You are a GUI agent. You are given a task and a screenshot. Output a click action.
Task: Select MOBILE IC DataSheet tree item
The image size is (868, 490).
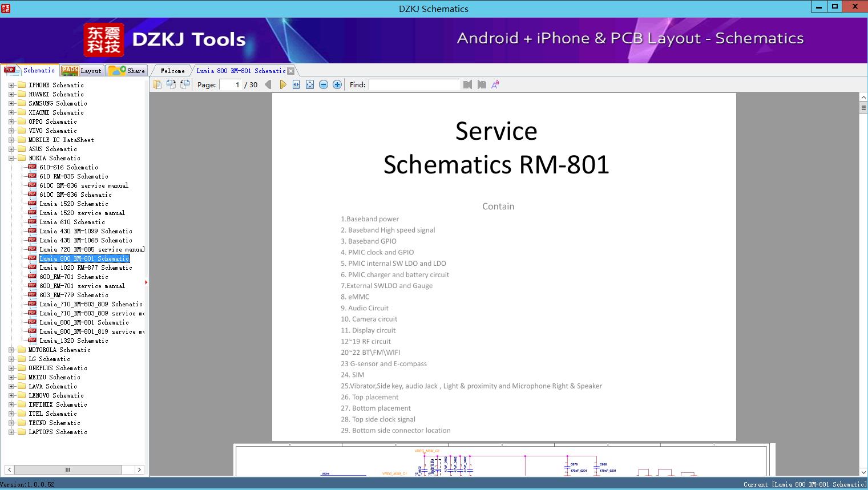[61, 140]
